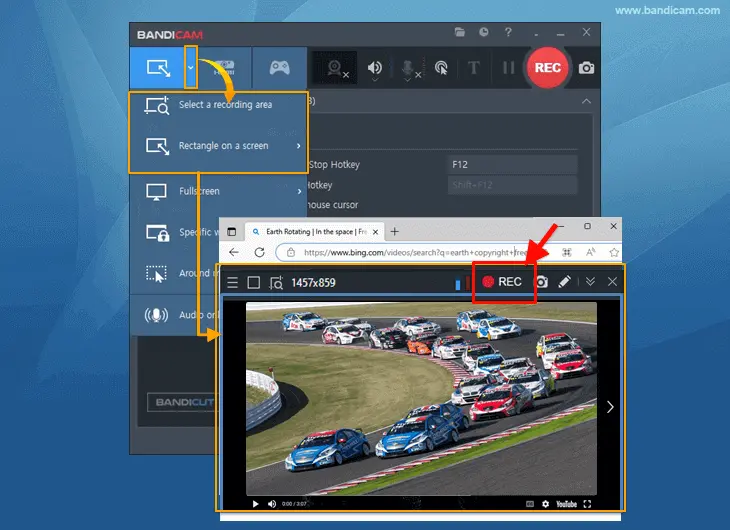Screen dimensions: 730x530
Task: Click the browser apps grid icon
Action: point(567,252)
